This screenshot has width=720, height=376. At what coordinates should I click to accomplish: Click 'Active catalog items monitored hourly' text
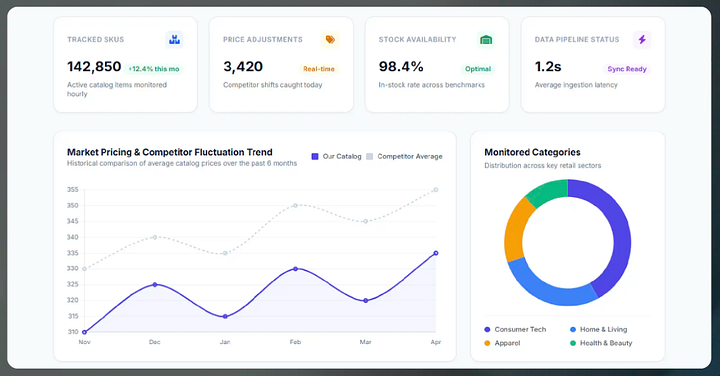pos(117,89)
